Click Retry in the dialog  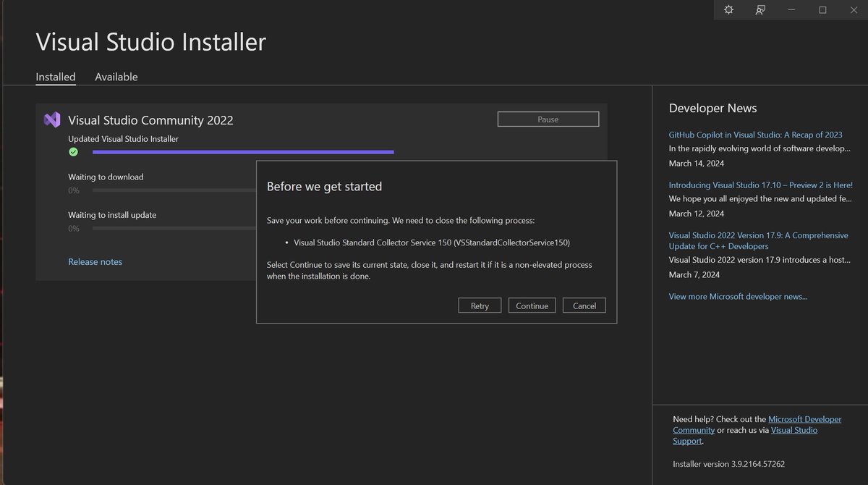pos(480,305)
